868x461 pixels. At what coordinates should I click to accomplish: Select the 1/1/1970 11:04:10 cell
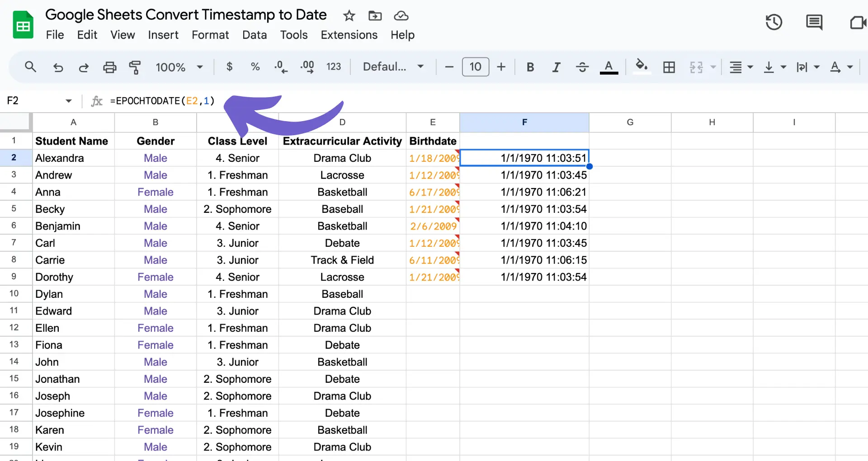point(524,226)
